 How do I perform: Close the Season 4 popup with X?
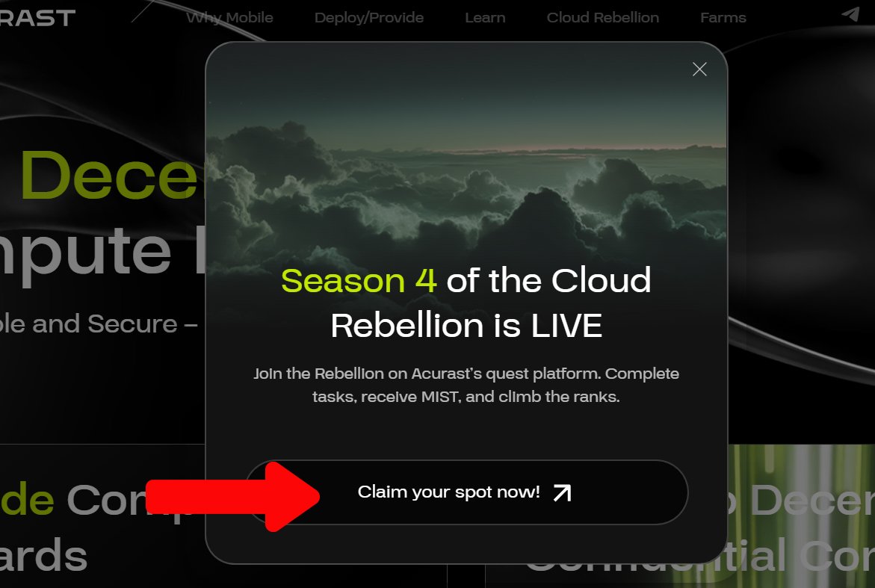coord(699,69)
